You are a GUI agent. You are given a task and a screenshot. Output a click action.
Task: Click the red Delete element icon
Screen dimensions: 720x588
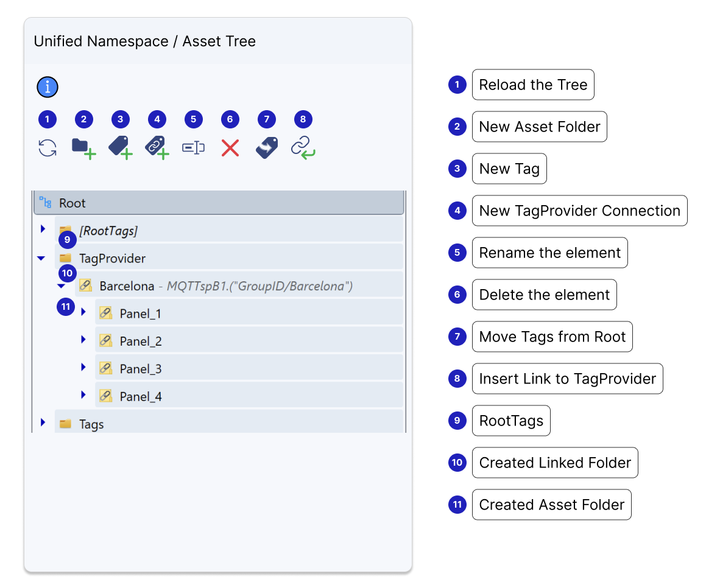pyautogui.click(x=230, y=148)
